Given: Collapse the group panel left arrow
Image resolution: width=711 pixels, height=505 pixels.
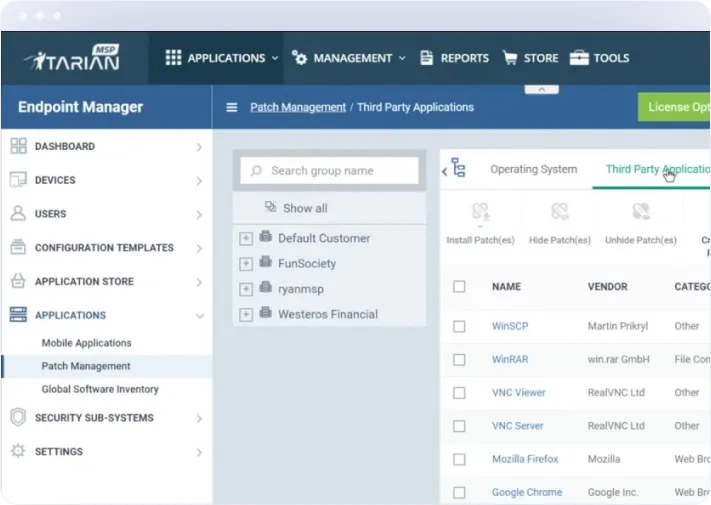Looking at the screenshot, I should pyautogui.click(x=444, y=171).
